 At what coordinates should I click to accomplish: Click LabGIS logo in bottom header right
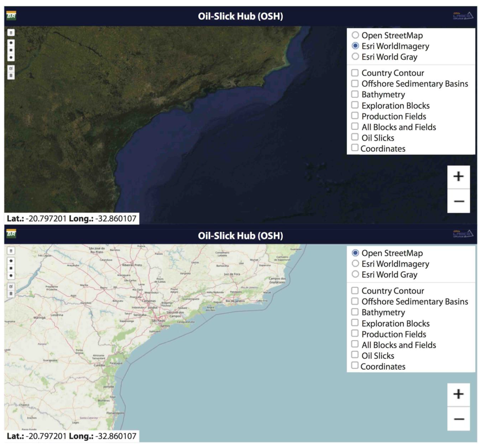coord(463,234)
